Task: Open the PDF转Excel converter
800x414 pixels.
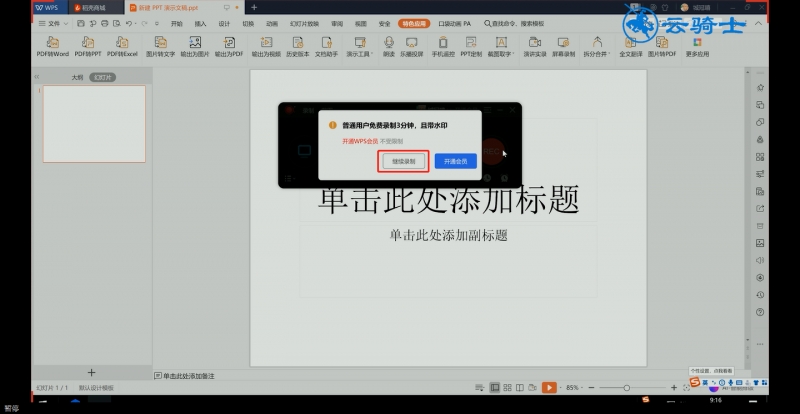Action: tap(122, 46)
